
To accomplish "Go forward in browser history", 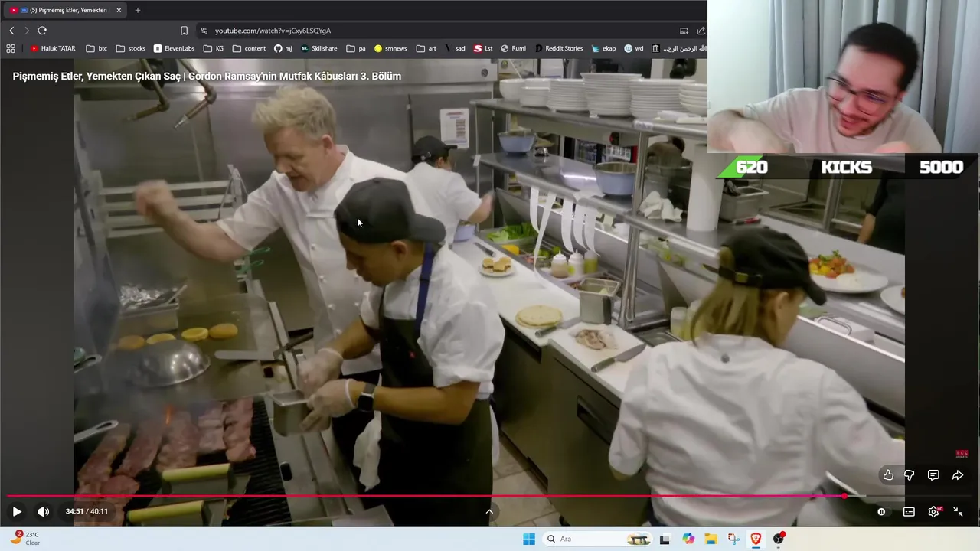I will pos(27,31).
